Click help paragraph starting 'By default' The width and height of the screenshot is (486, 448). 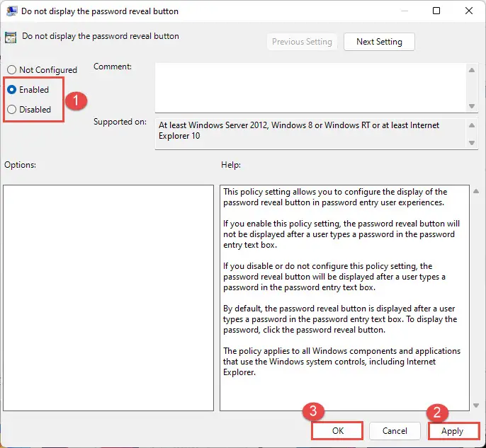click(x=340, y=319)
